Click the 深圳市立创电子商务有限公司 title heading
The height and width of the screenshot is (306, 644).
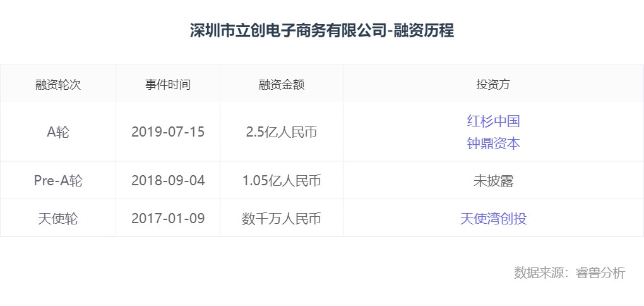click(x=288, y=30)
